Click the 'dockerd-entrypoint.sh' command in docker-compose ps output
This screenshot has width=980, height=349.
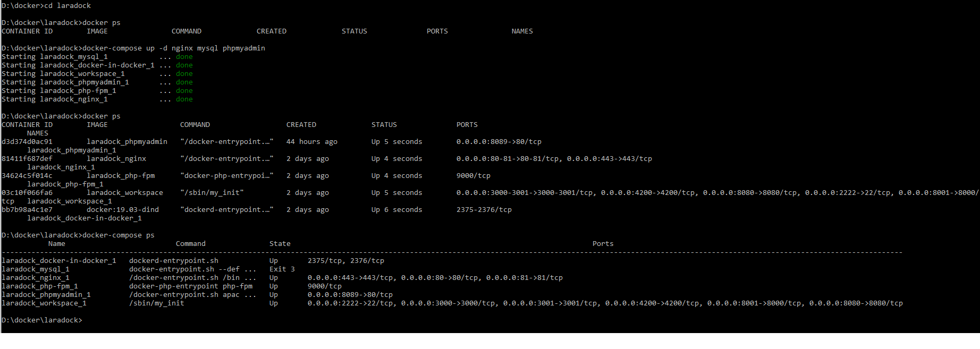[174, 261]
